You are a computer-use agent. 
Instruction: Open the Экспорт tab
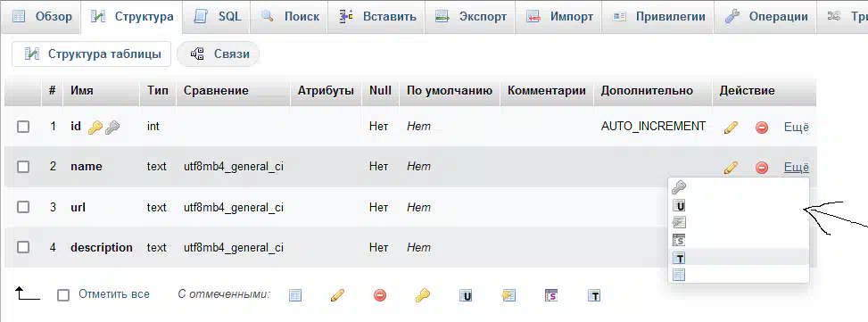470,17
